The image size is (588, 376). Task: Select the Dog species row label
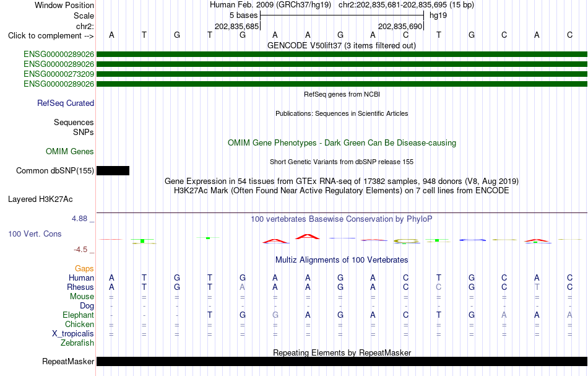pos(87,306)
